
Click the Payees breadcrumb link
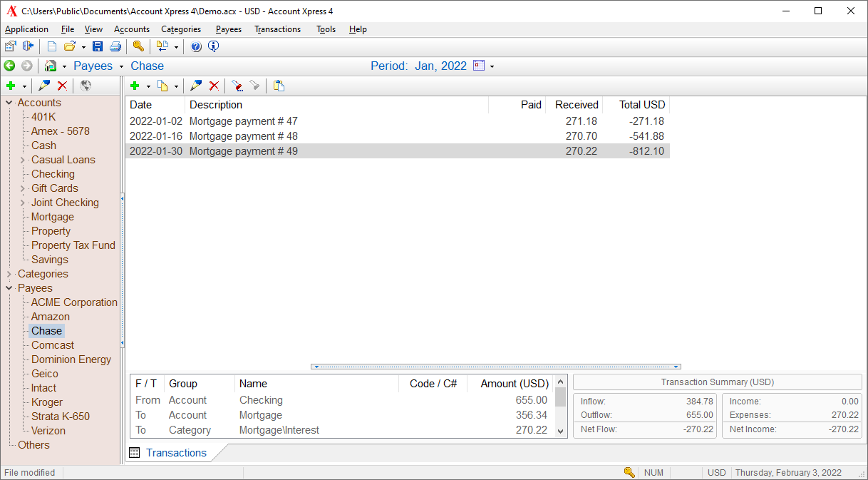(93, 66)
